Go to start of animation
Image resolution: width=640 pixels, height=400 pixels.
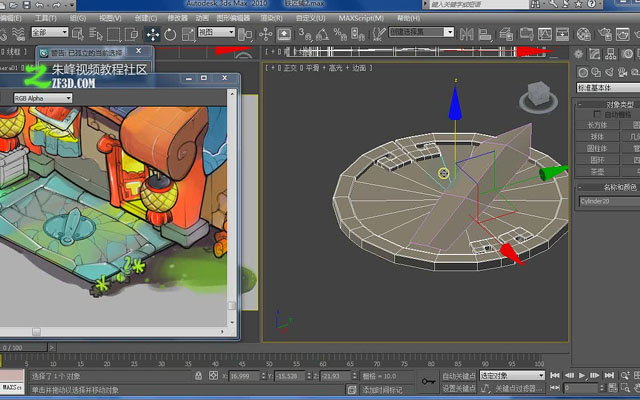tap(555, 375)
